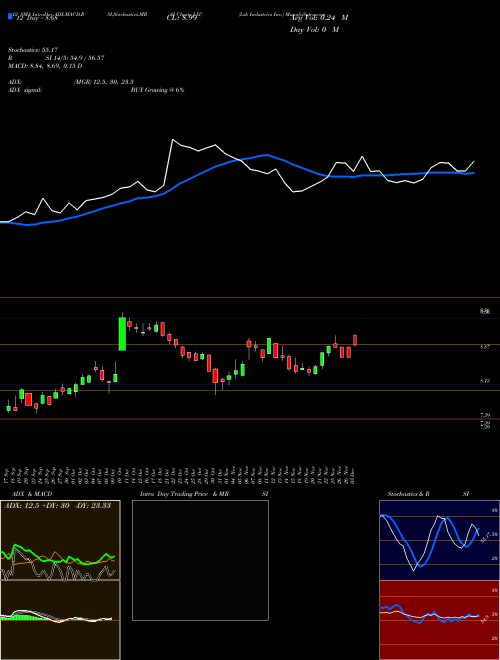Viewport: 500px width, 660px height.
Task: Click the empty intraday trading price panel
Action: [200, 560]
